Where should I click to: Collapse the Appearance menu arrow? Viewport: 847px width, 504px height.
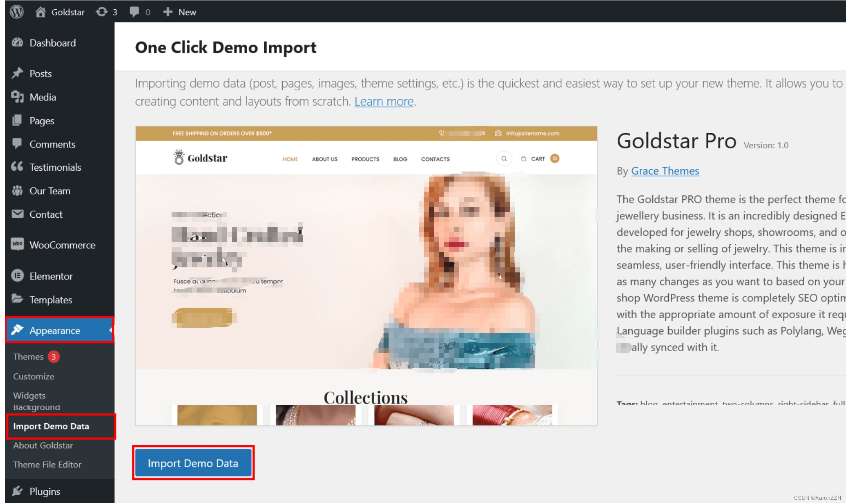click(110, 330)
